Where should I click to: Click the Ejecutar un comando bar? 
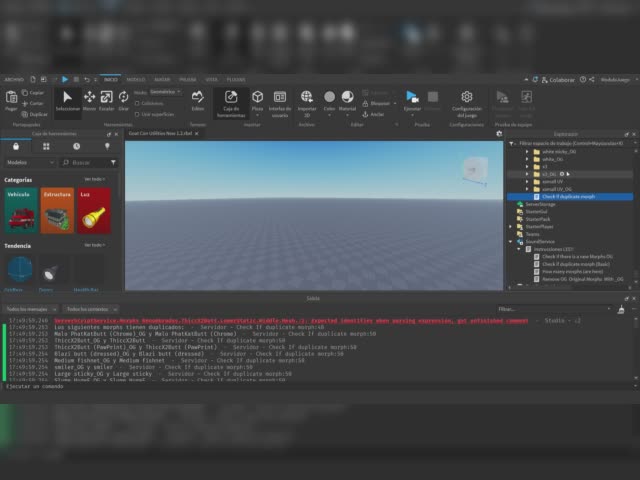pos(318,386)
